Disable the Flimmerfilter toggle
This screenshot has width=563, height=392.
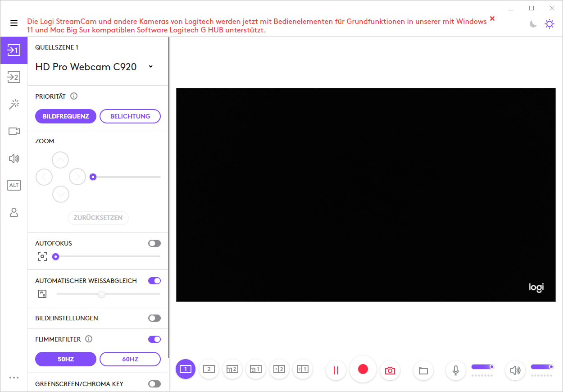point(154,339)
